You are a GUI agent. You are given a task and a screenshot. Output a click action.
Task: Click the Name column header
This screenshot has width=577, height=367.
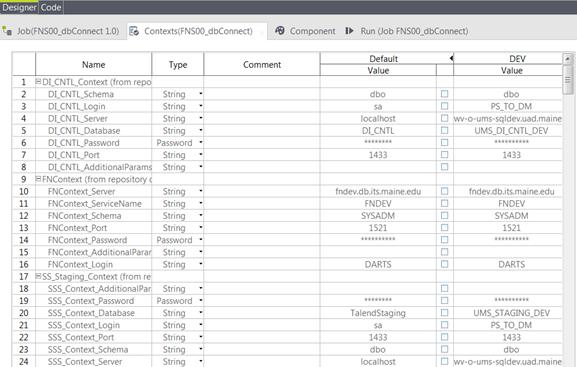(93, 64)
